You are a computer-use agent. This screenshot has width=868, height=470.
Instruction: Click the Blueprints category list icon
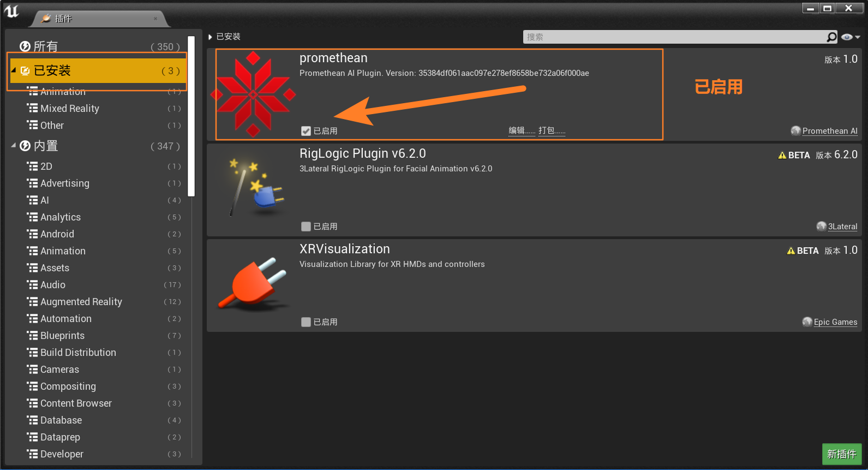coord(33,335)
